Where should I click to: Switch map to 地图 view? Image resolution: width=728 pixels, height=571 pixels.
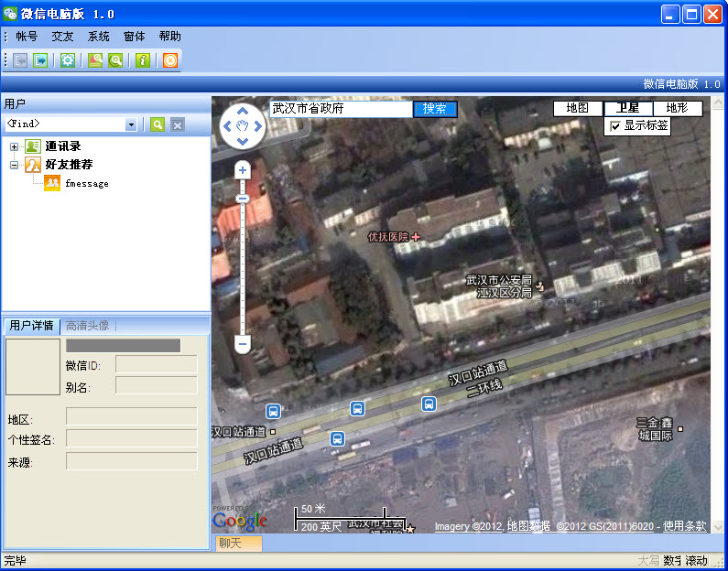tap(578, 108)
